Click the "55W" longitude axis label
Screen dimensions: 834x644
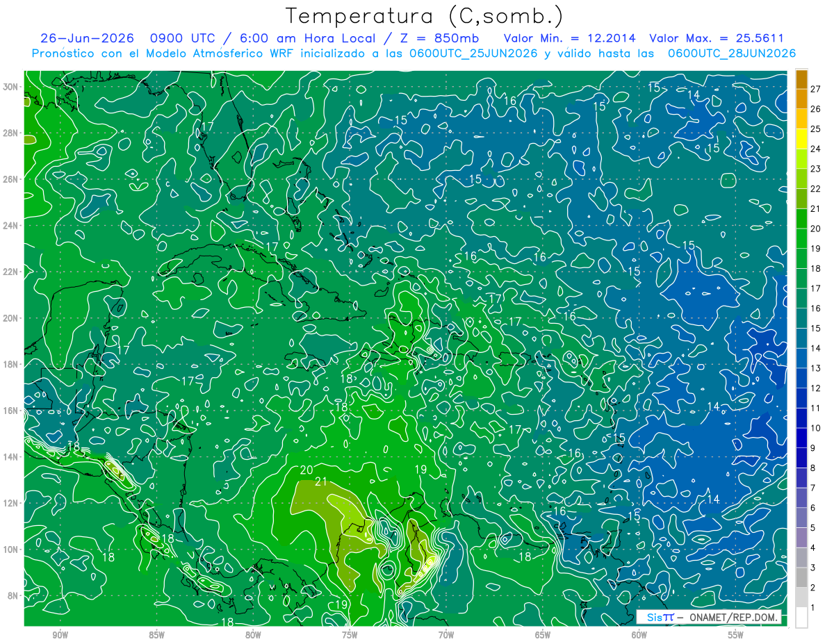point(736,634)
